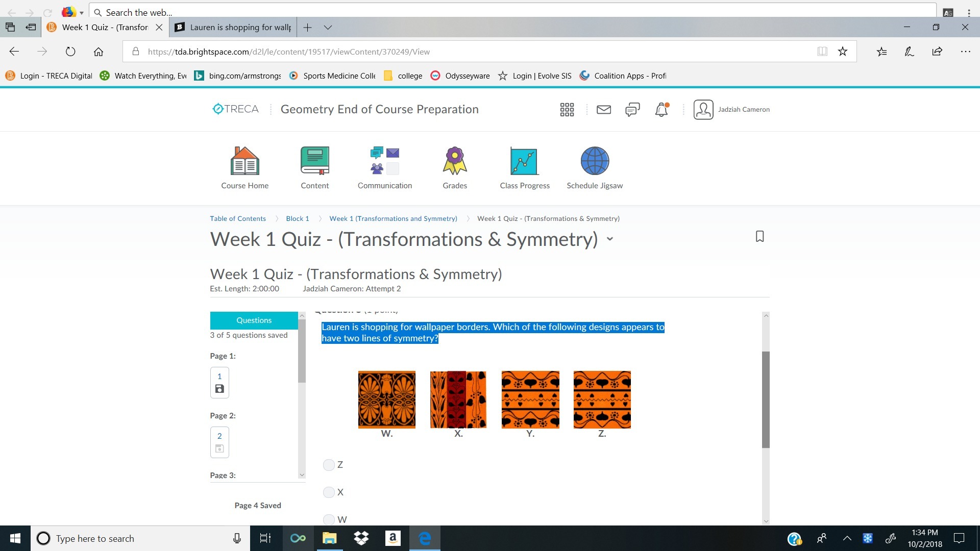Screen dimensions: 980x551
Task: Expand the quiz title dropdown arrow
Action: pos(609,239)
